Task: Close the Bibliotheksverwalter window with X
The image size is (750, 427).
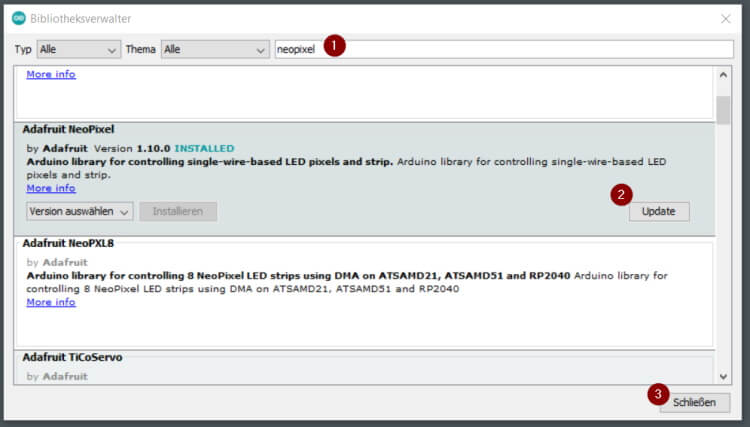Action: (x=725, y=19)
